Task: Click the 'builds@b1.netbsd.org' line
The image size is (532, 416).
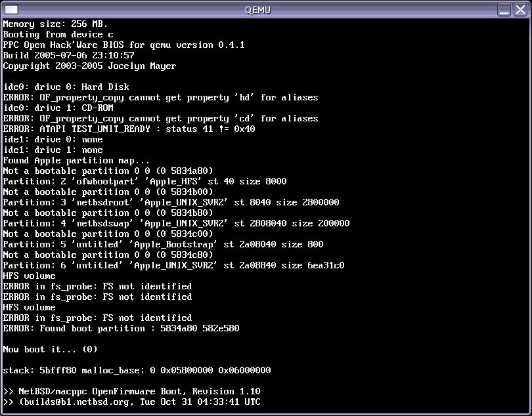Action: pos(131,402)
